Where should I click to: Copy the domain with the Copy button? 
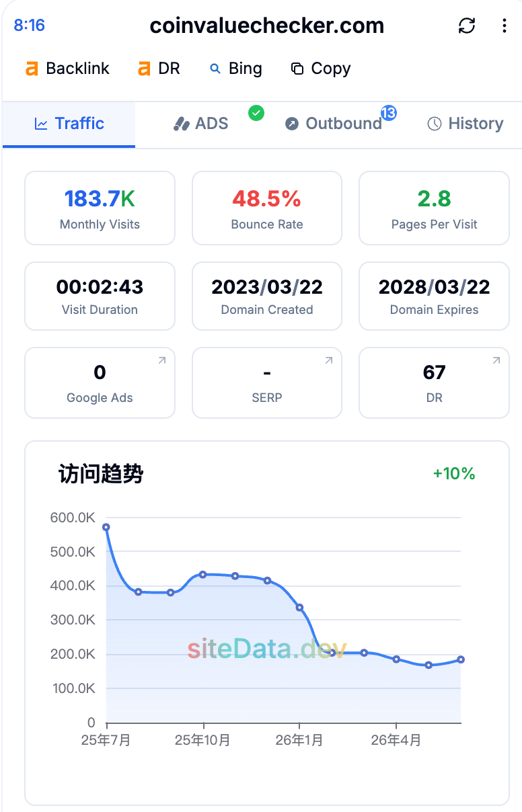[320, 69]
